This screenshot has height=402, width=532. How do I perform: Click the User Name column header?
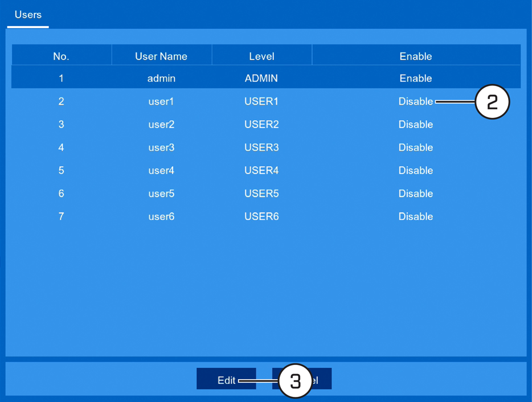point(161,56)
